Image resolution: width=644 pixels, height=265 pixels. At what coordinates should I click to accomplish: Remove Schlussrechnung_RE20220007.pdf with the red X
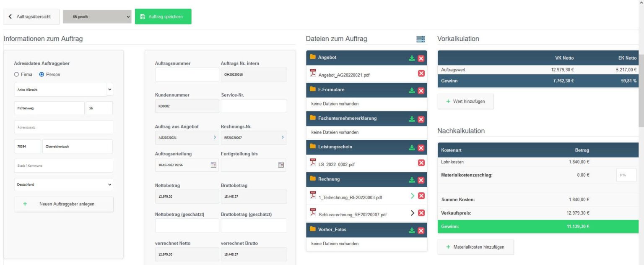point(421,213)
